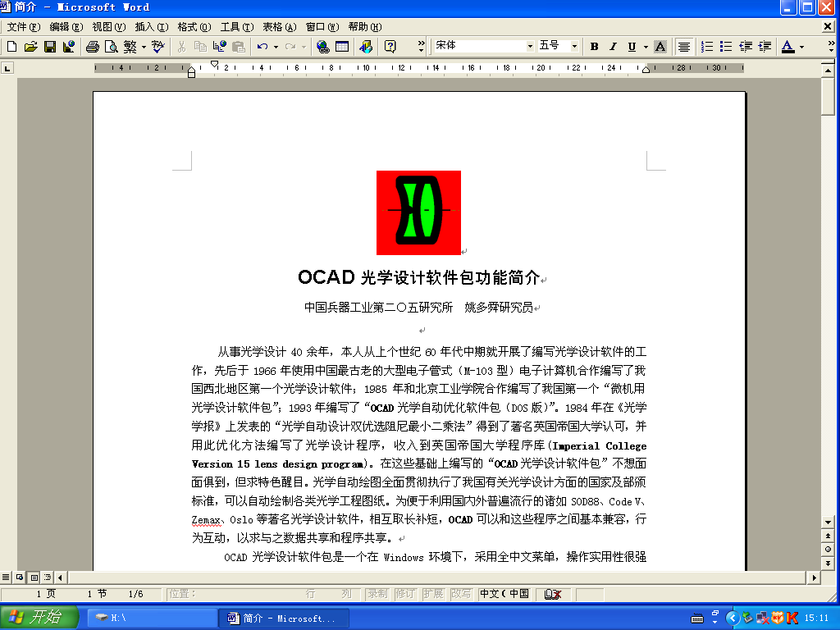Toggle Bold formatting
The image size is (840, 630).
coord(594,47)
